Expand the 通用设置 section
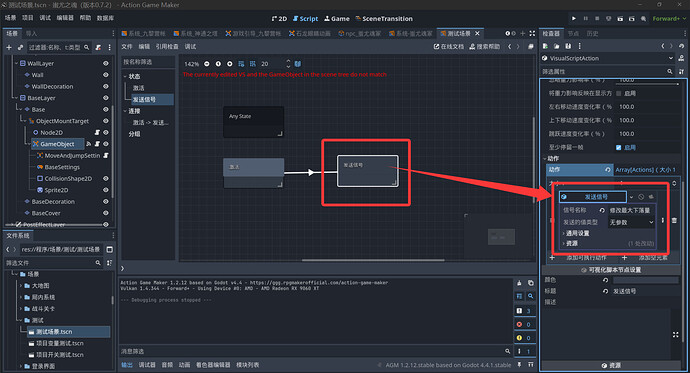Viewport: 690px width, 373px height. point(577,233)
